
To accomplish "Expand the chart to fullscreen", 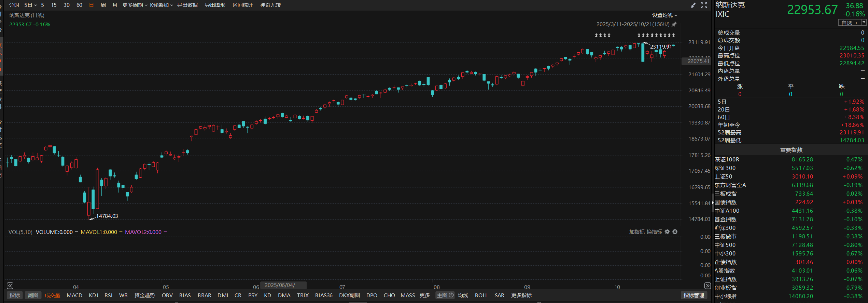I will 704,5.
